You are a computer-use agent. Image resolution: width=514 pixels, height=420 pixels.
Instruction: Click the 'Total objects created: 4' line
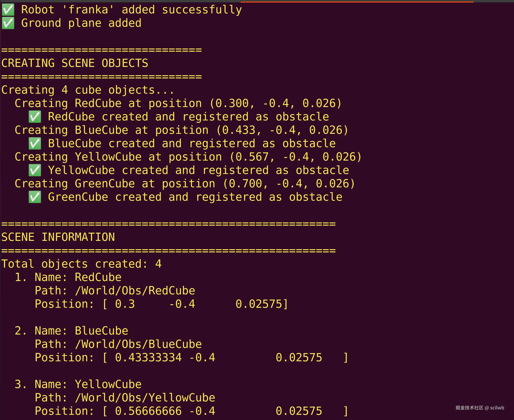click(81, 264)
